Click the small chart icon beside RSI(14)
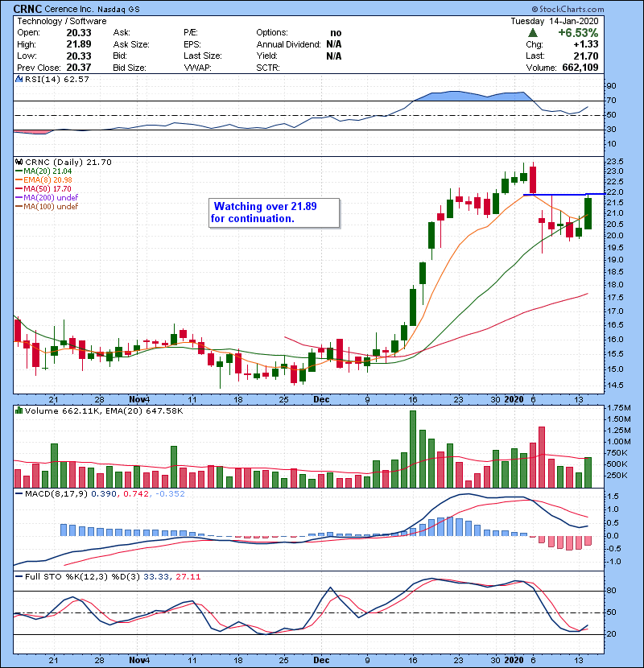644x668 pixels. pos(19,79)
